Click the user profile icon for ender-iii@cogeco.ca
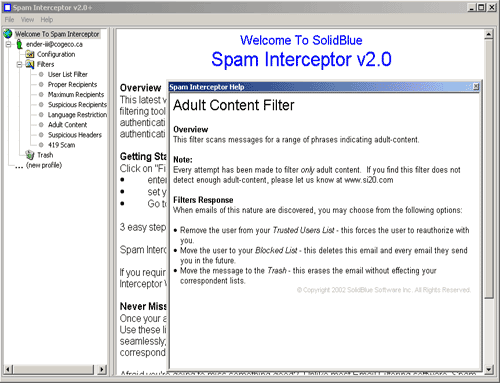The width and height of the screenshot is (500, 383). click(20, 44)
